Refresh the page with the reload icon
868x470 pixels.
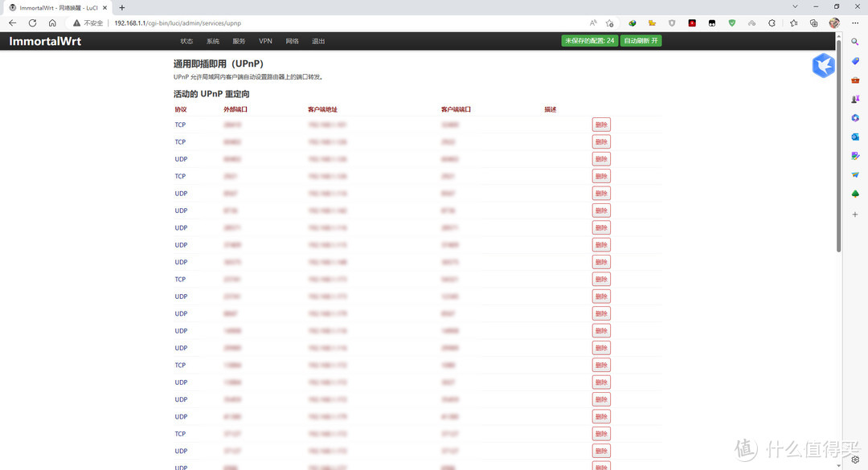point(32,23)
